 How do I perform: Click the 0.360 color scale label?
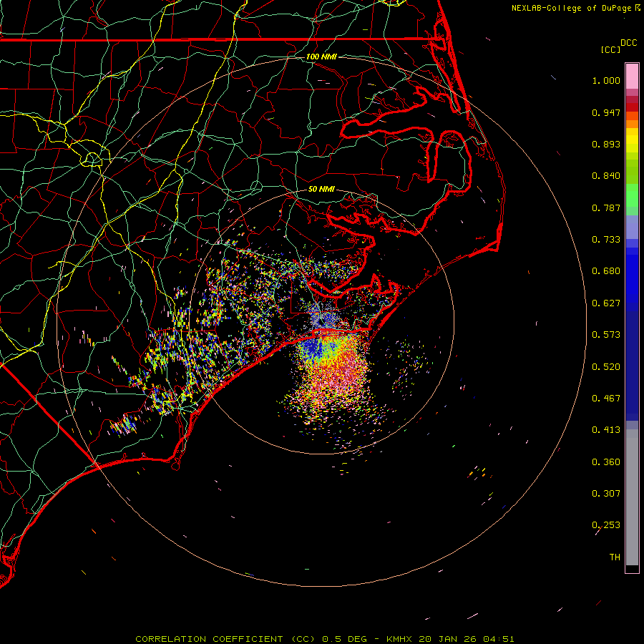[606, 462]
